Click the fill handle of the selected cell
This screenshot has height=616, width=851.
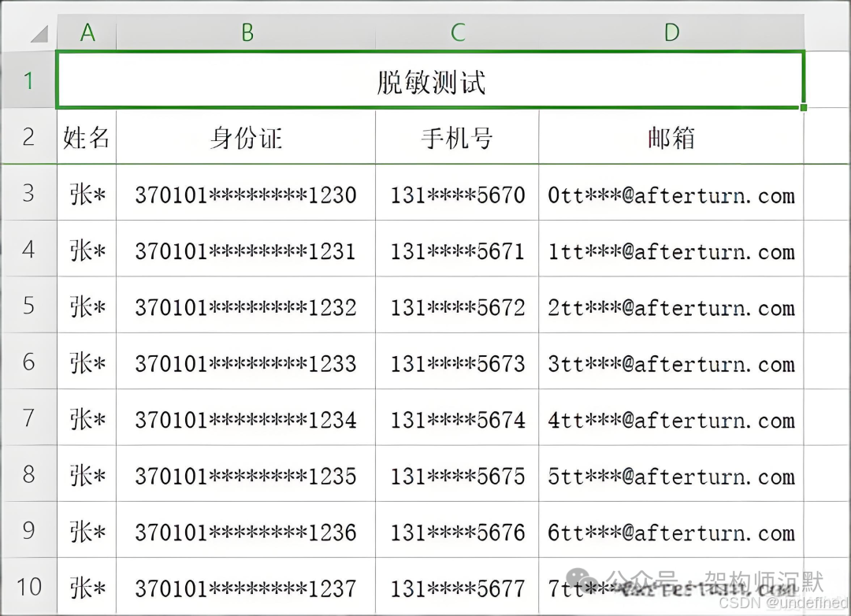tap(803, 107)
